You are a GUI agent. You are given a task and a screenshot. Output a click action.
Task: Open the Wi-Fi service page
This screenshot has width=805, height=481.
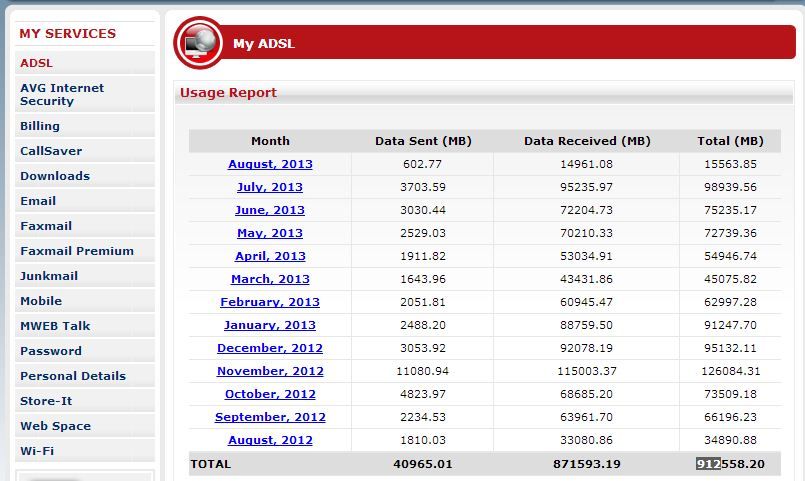point(37,451)
